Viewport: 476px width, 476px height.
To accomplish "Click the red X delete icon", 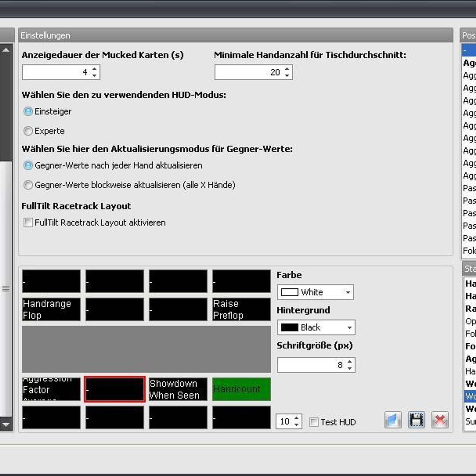I will pos(440,420).
